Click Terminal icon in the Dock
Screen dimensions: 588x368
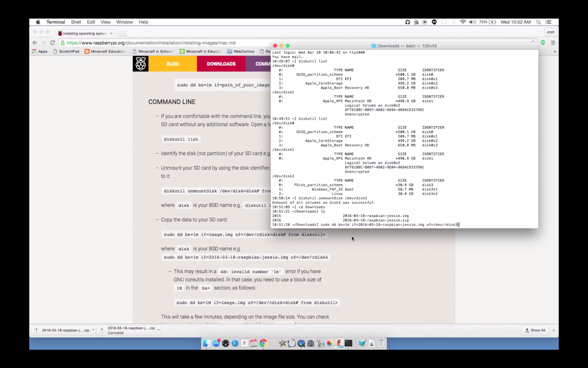pyautogui.click(x=348, y=343)
